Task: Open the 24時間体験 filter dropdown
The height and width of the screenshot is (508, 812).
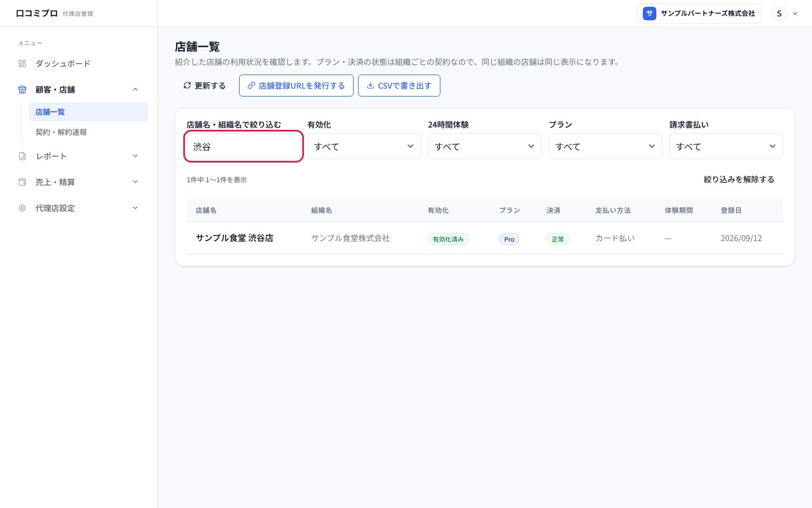Action: click(485, 146)
